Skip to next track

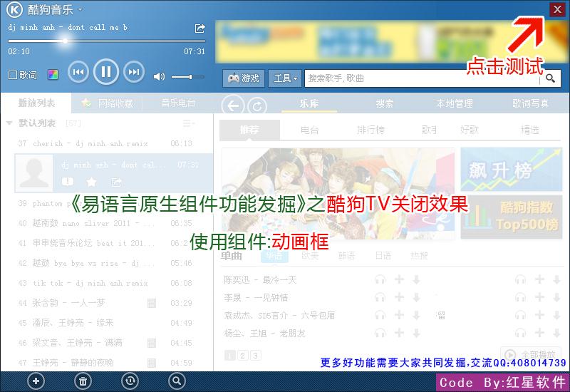(x=134, y=72)
